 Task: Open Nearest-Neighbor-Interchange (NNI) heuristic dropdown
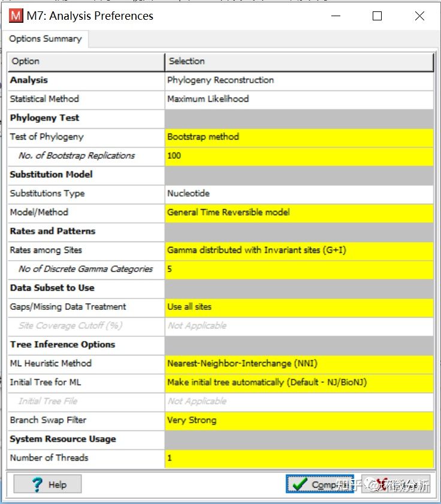coord(299,364)
